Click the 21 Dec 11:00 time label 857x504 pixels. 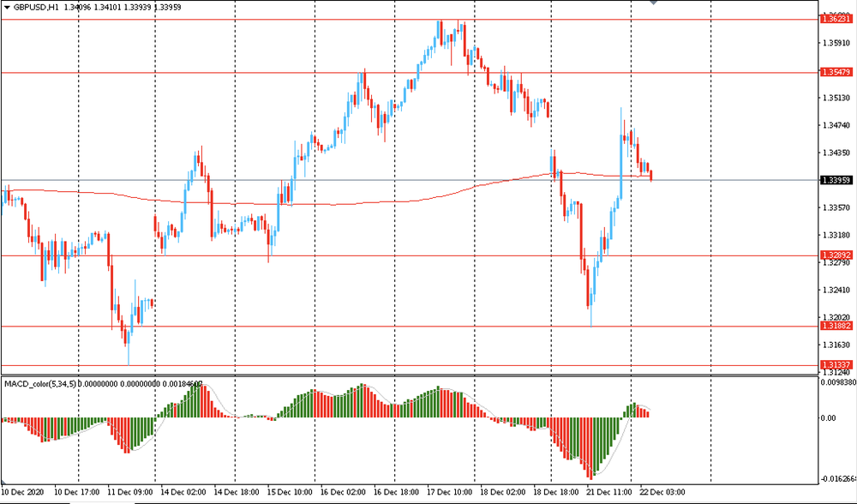(x=608, y=492)
